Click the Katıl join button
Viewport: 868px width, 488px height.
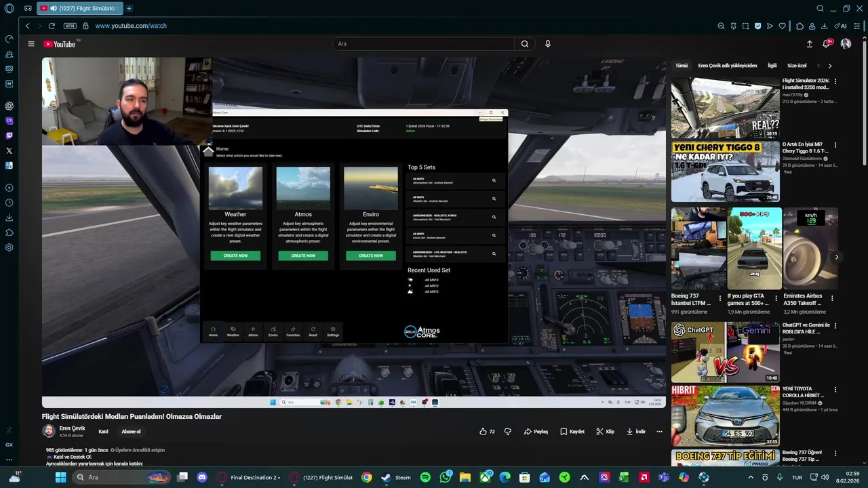[x=103, y=432]
